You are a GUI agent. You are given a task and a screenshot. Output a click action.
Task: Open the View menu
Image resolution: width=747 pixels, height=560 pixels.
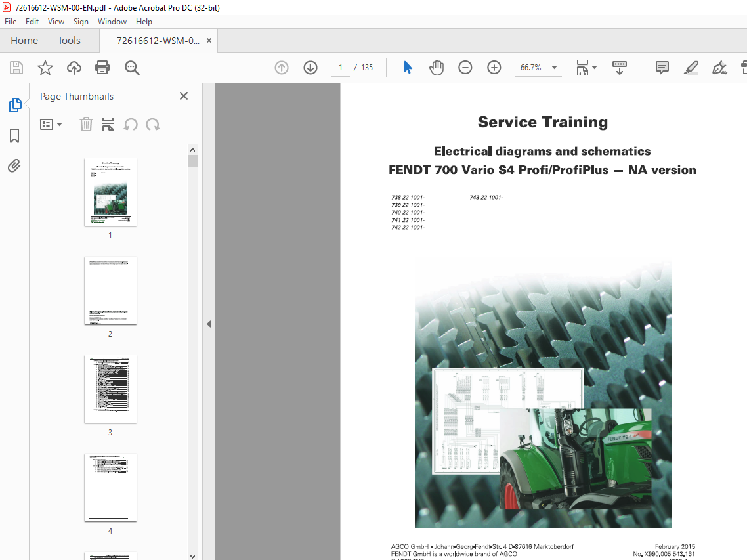pos(56,22)
